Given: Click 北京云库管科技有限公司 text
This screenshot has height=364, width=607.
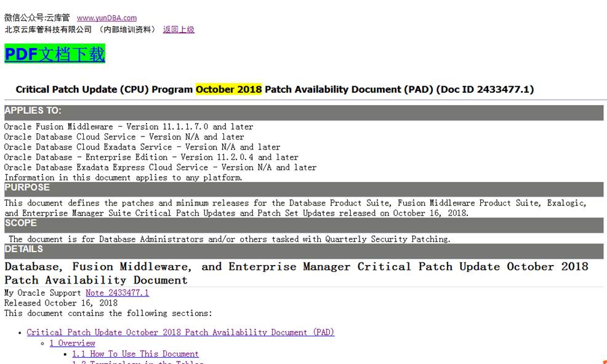Looking at the screenshot, I should 48,30.
